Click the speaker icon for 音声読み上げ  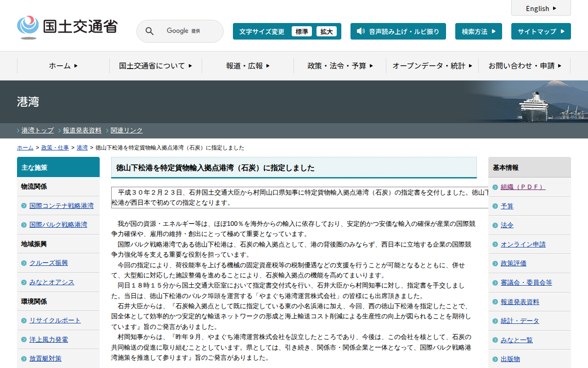(361, 31)
